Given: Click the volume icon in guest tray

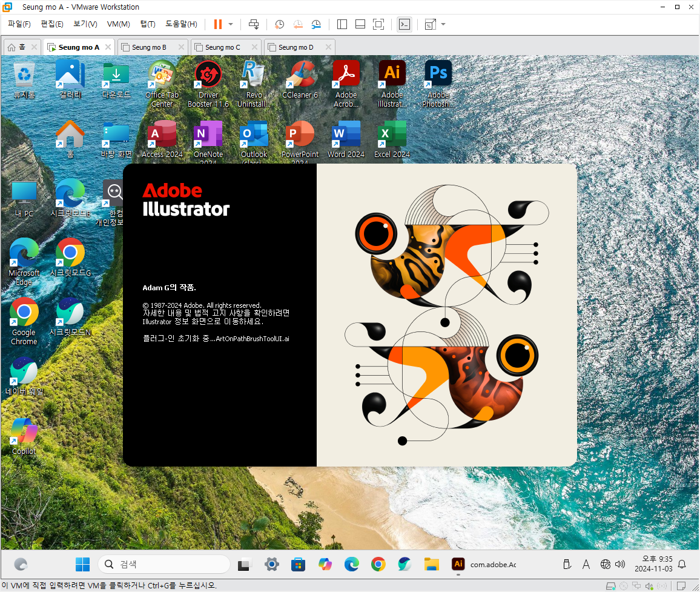Looking at the screenshot, I should tap(620, 564).
